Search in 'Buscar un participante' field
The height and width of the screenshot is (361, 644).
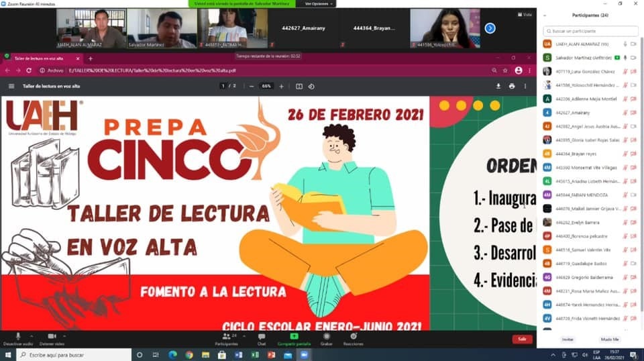coord(590,31)
